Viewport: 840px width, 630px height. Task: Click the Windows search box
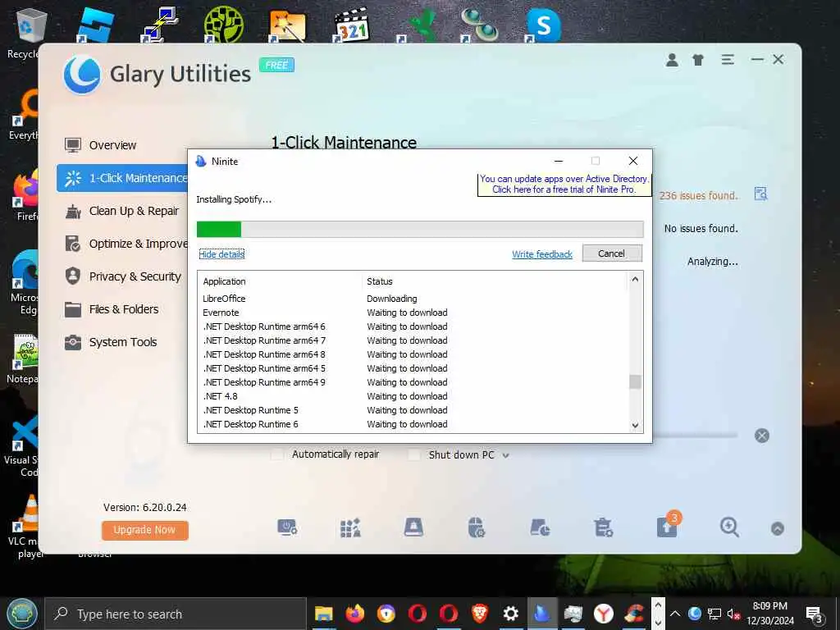176,614
